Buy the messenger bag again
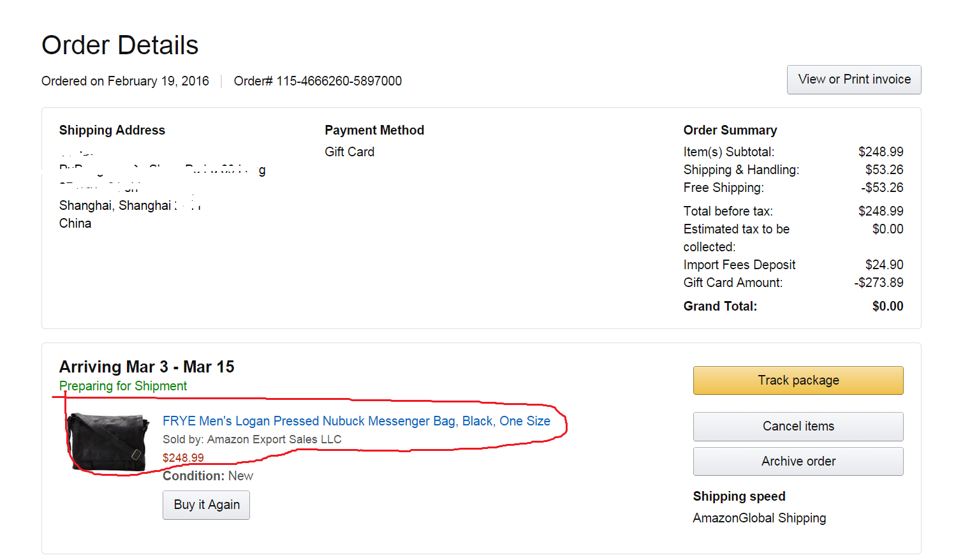Screen dimensions: 956x560 click(206, 505)
